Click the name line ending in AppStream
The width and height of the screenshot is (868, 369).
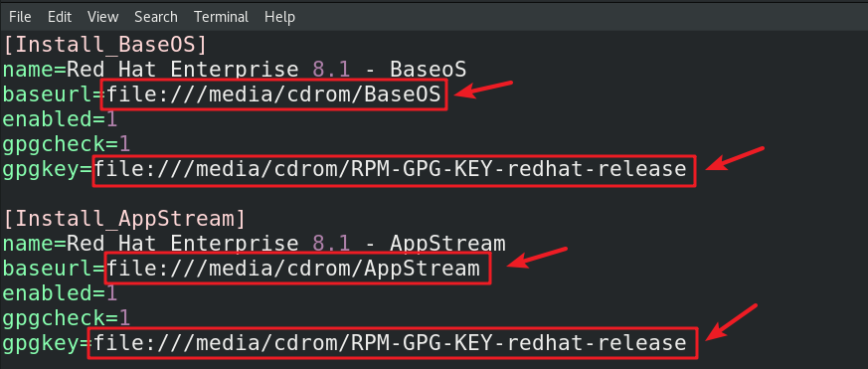coord(255,244)
